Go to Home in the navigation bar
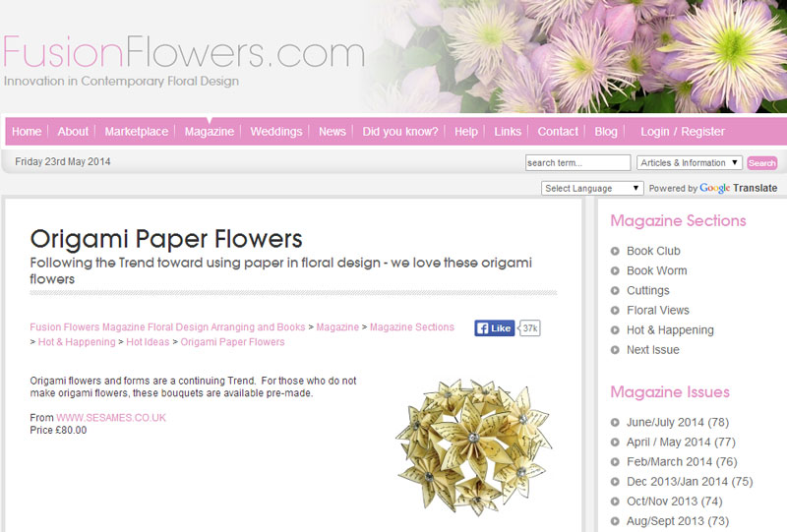 27,132
